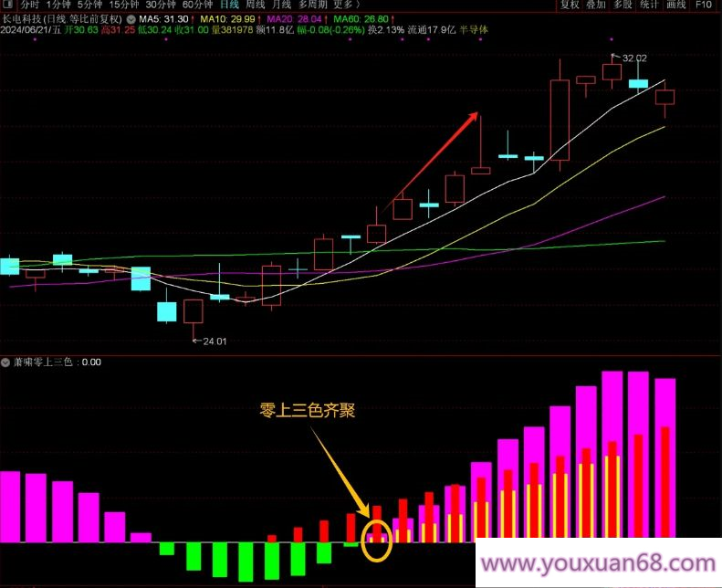
Task: Click the 32.02 high price candle marker
Action: point(633,58)
